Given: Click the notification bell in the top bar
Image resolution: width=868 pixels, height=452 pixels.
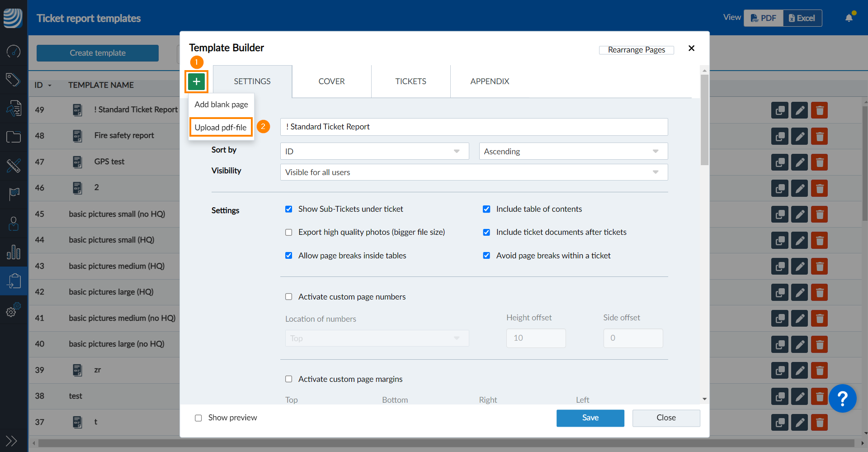Looking at the screenshot, I should (849, 17).
